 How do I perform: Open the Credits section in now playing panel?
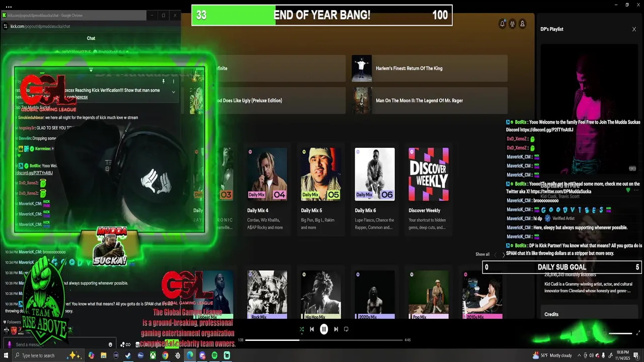551,314
